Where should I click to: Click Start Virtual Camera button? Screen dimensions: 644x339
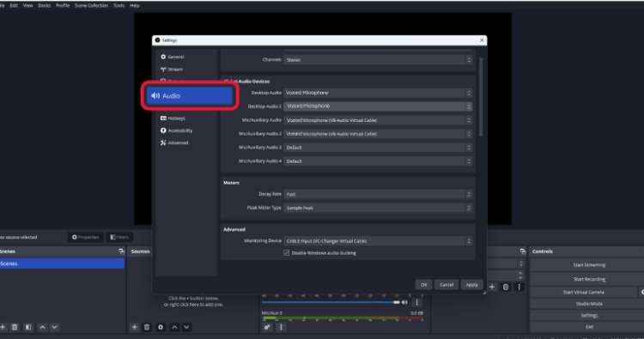coord(583,292)
